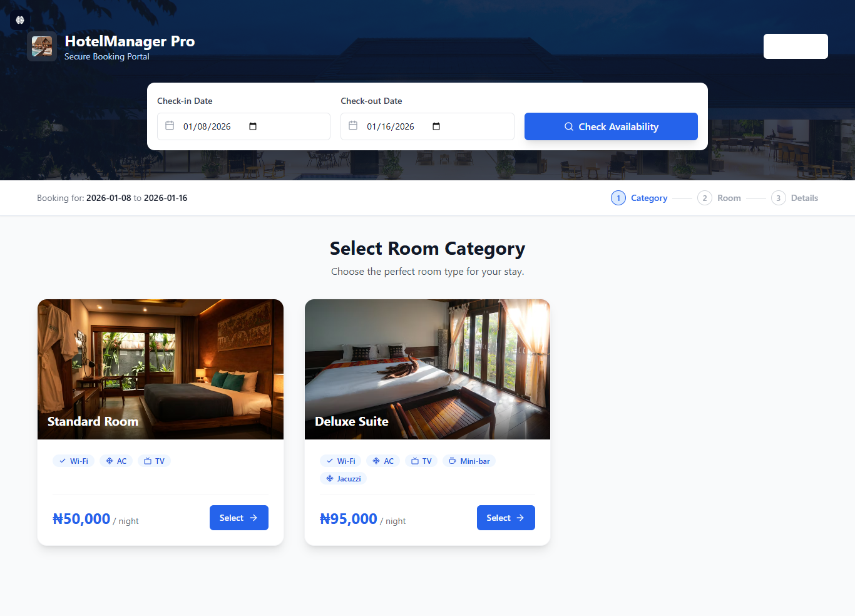Click the TV amenity tag on Deluxe Suite
855x616 pixels.
[x=421, y=461]
